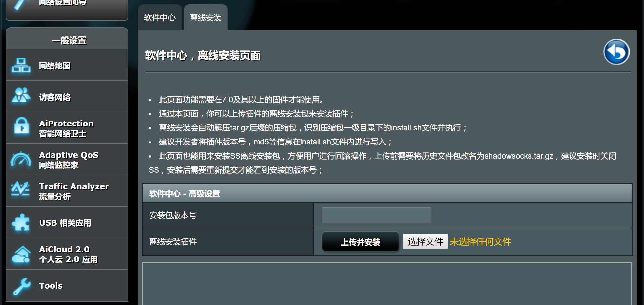Click the 选择文件 file chooser button

pos(425,242)
